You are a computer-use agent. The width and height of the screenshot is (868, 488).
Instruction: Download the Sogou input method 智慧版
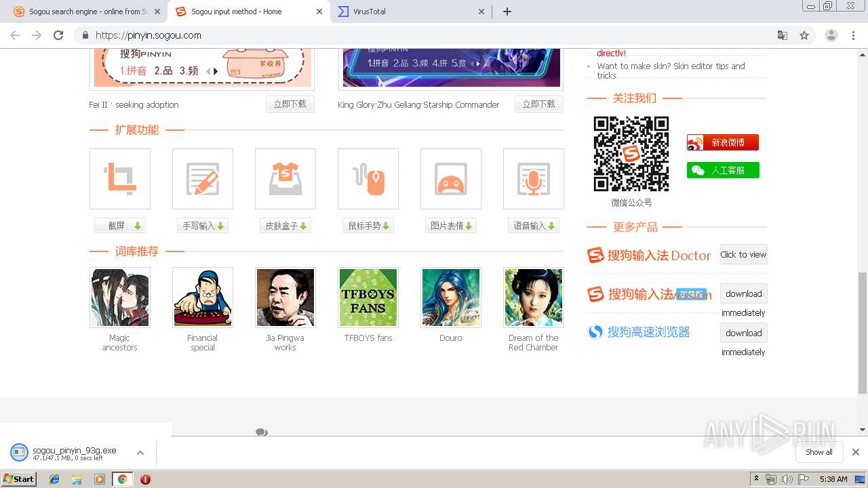743,294
